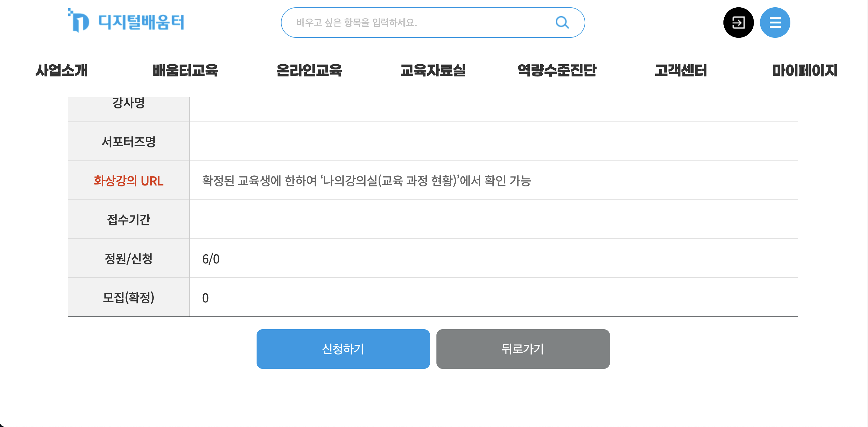The width and height of the screenshot is (868, 427).
Task: Open the hamburger menu icon
Action: (775, 22)
